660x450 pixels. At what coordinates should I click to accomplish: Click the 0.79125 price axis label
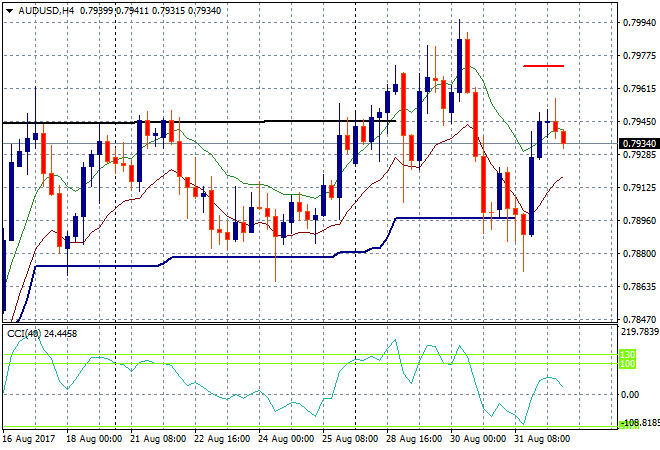[x=639, y=187]
